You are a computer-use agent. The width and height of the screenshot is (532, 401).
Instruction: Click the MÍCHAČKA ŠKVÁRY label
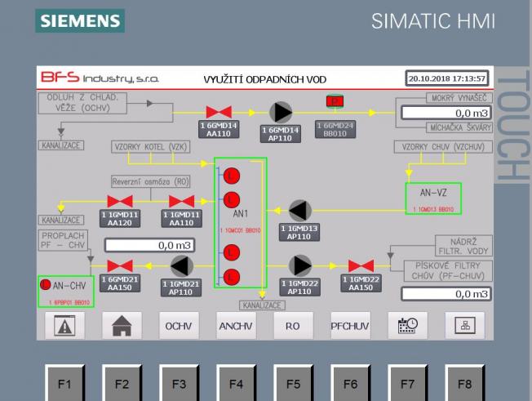459,127
